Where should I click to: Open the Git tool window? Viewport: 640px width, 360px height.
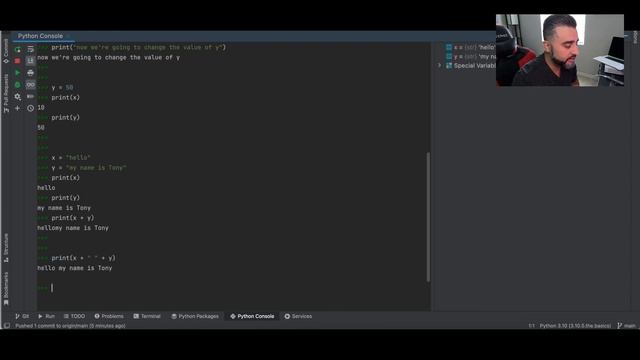point(22,316)
